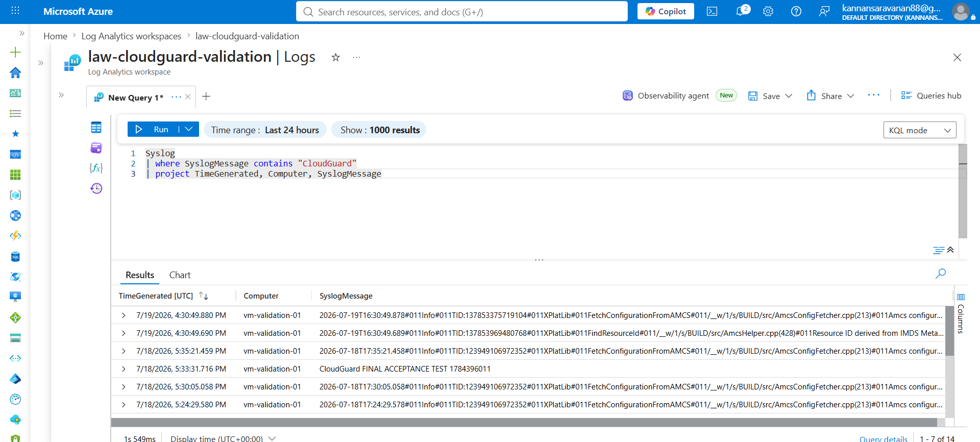Viewport: 980px width, 442px height.
Task: Open the notifications bell
Action: coord(741,11)
